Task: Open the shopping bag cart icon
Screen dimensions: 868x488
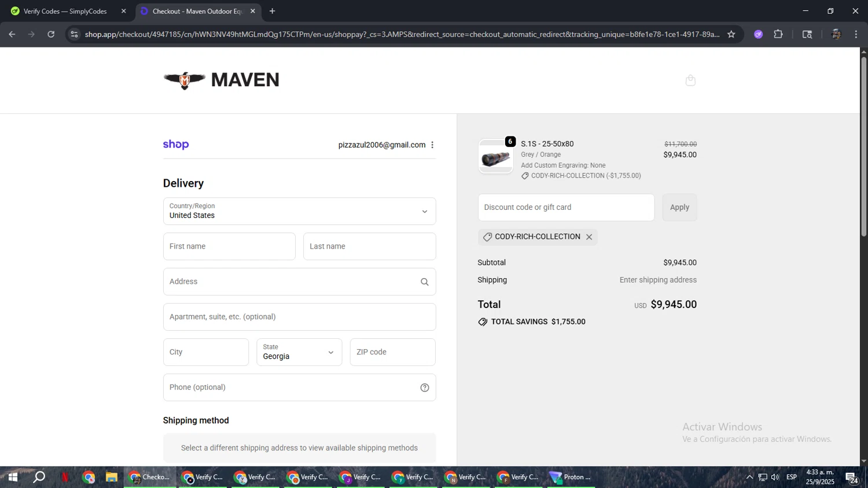Action: pyautogui.click(x=690, y=80)
